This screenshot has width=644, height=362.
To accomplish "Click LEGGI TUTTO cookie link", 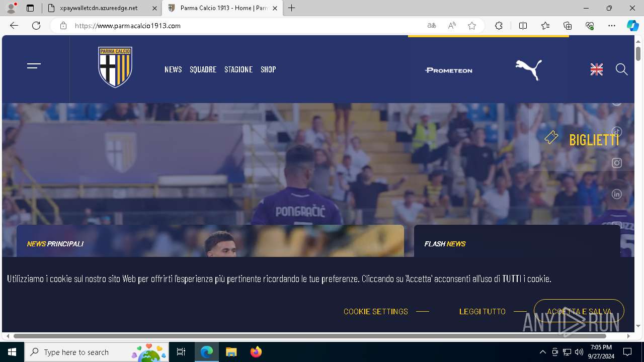I will point(482,312).
